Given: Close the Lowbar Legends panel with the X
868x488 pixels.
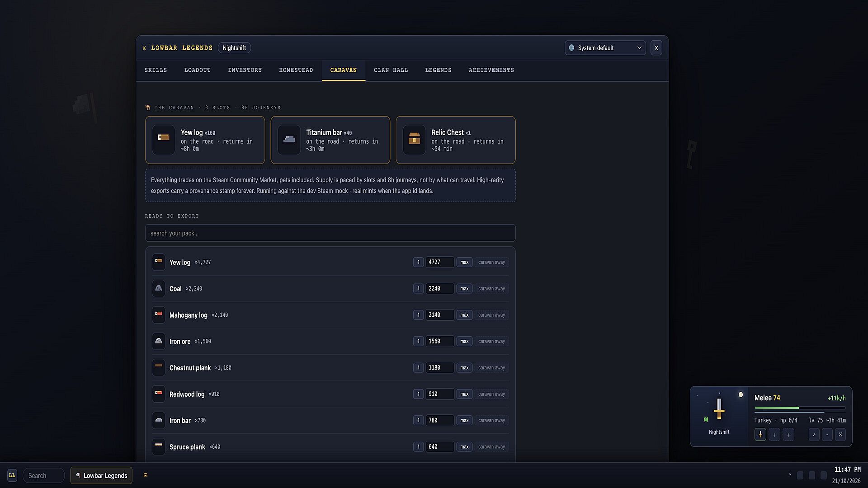Looking at the screenshot, I should tap(656, 48).
